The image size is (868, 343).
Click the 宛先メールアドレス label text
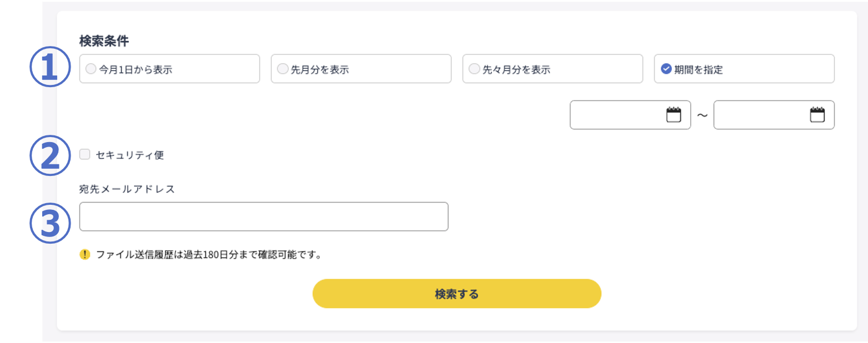click(x=127, y=189)
